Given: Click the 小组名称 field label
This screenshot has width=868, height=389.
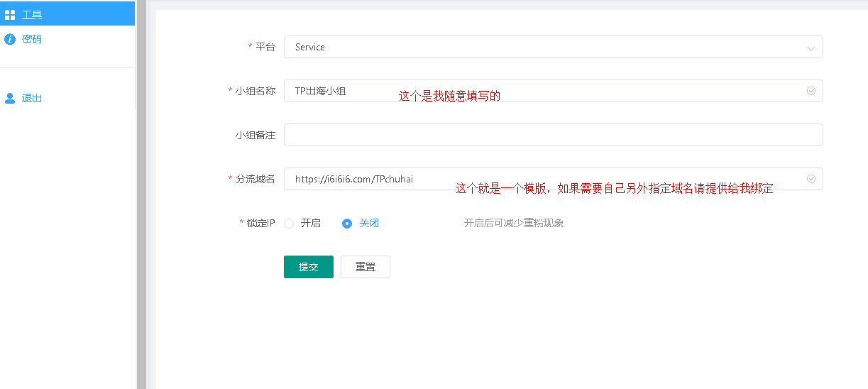Looking at the screenshot, I should (255, 91).
